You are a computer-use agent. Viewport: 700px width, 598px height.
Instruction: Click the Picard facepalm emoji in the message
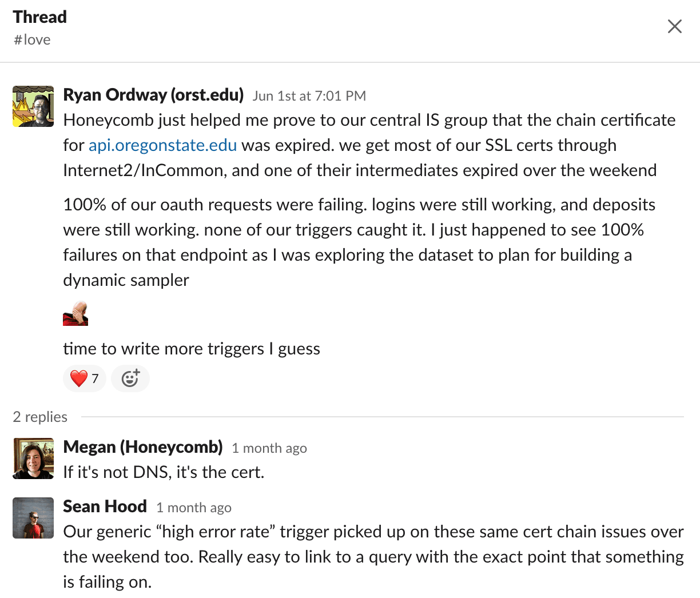coord(75,313)
